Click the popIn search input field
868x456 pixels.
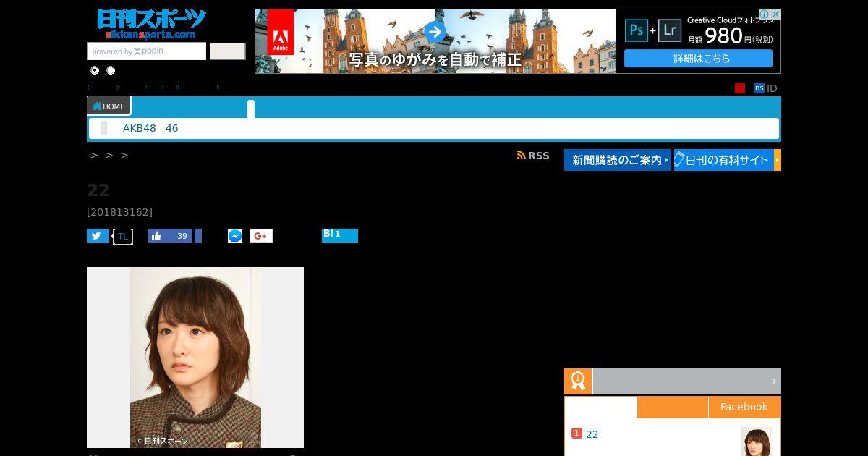pyautogui.click(x=147, y=51)
